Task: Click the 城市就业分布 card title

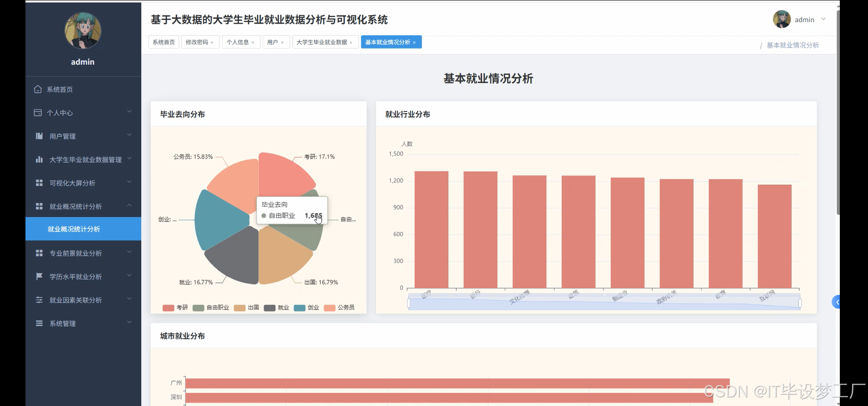Action: (182, 336)
